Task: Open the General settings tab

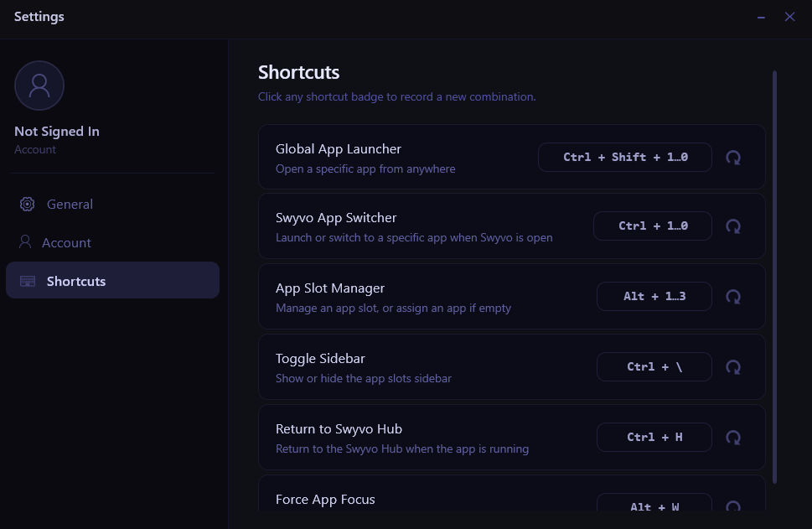Action: click(x=112, y=205)
